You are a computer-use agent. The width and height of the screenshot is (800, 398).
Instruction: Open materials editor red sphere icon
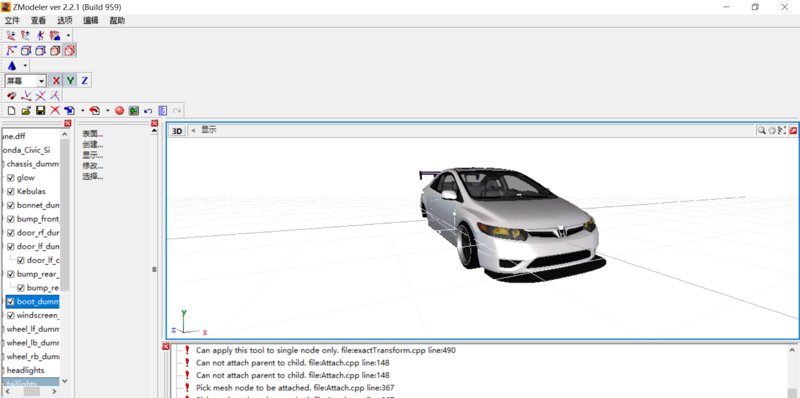119,110
